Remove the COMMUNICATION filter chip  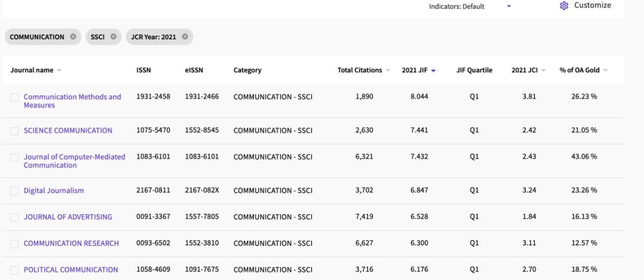[x=73, y=37]
